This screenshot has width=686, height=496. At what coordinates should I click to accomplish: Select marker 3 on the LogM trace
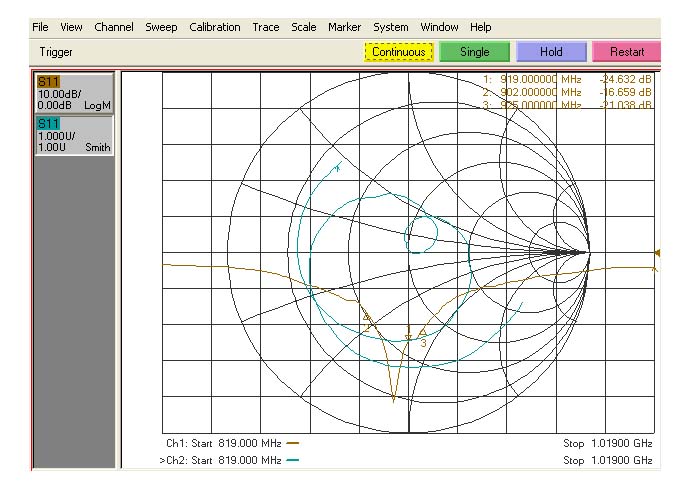[x=423, y=333]
